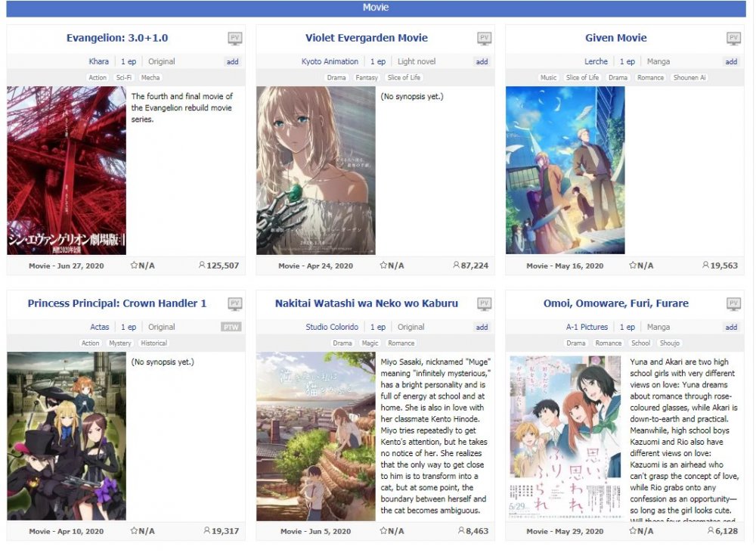The width and height of the screenshot is (756, 556).
Task: Open Princess Principal: Crown Handler 1 title
Action: click(117, 303)
